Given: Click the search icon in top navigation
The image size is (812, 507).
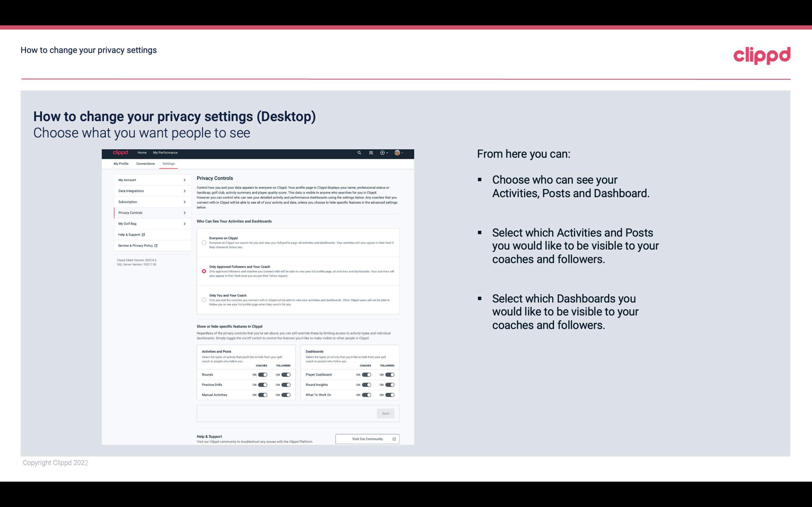Looking at the screenshot, I should [359, 153].
